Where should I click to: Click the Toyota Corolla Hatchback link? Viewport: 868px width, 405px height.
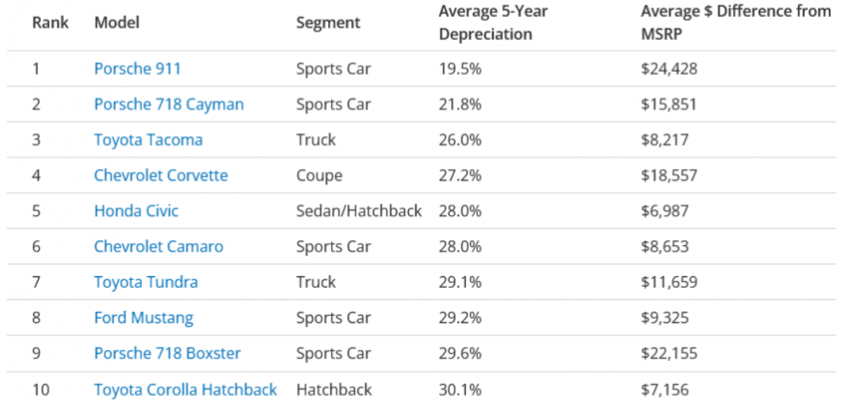point(185,390)
